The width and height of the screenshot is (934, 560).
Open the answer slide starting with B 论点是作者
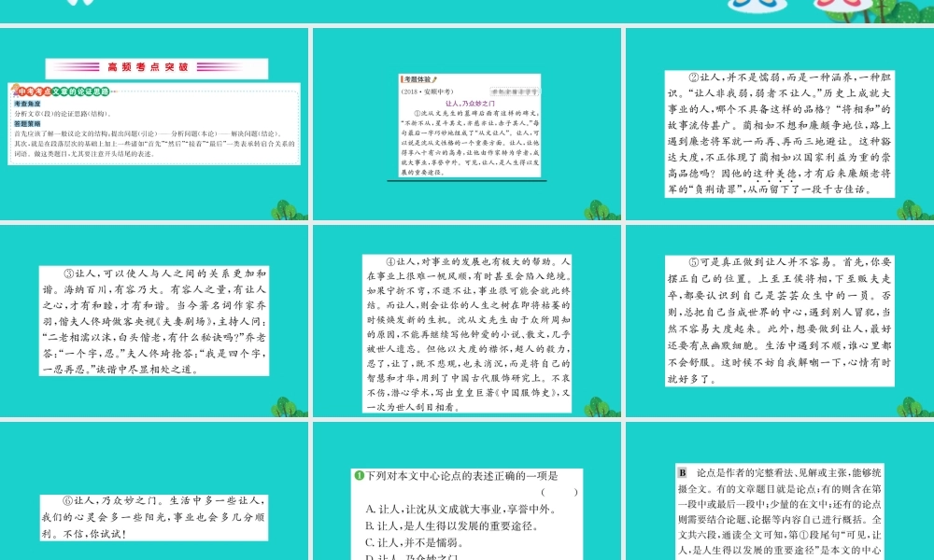(780, 491)
